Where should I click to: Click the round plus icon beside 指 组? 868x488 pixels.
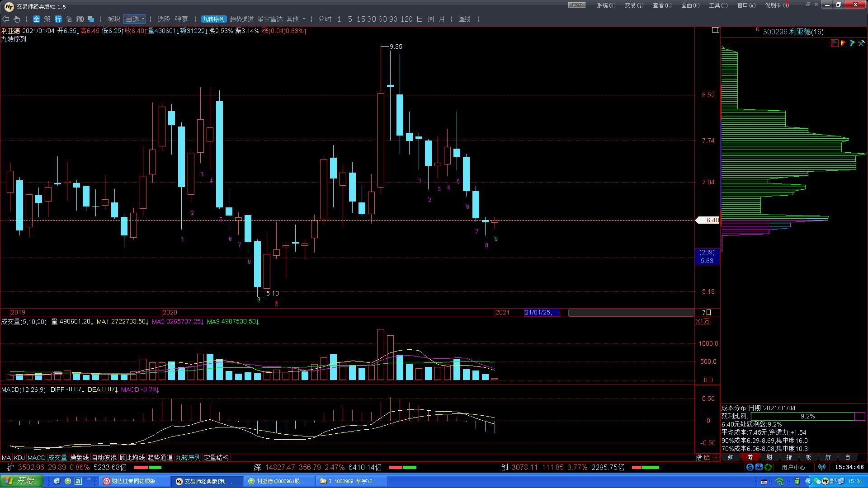coord(716,458)
